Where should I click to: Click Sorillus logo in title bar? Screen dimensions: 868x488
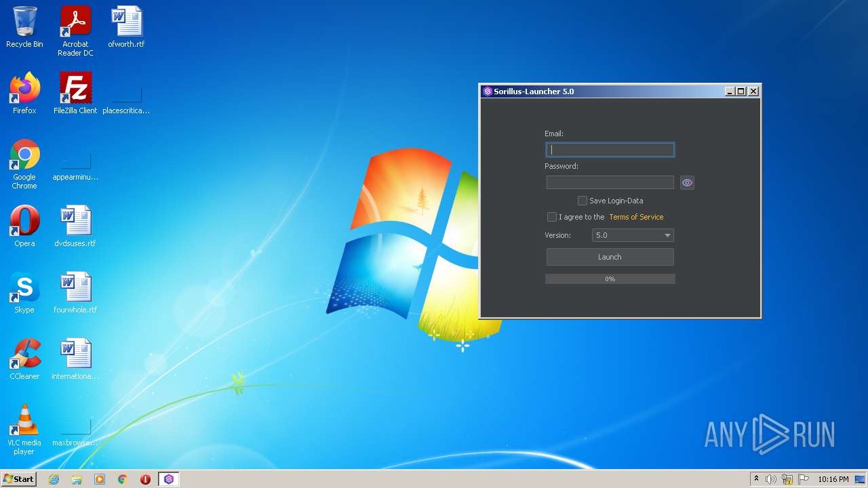487,91
